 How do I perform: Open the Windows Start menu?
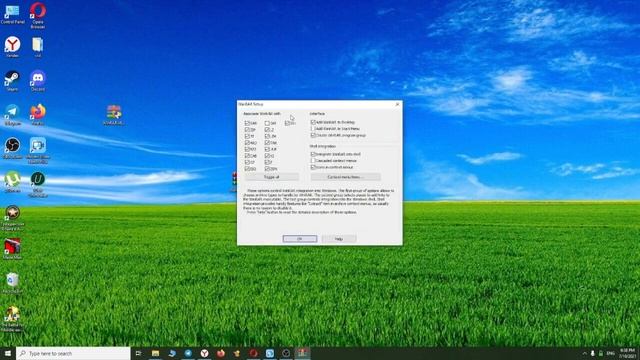pos(8,353)
